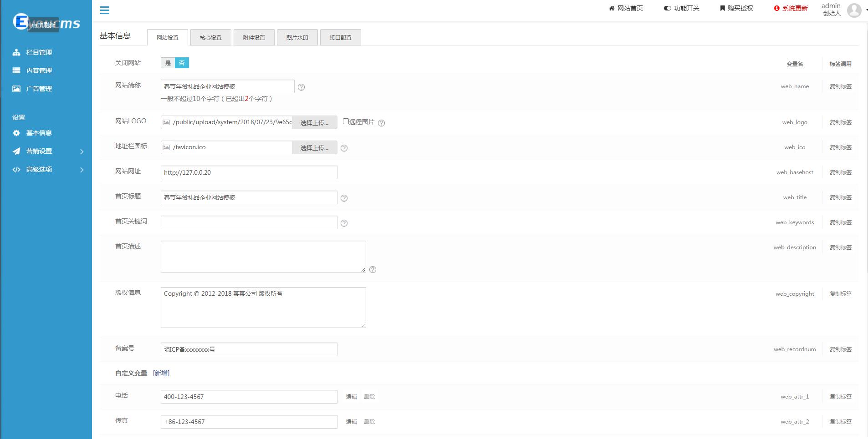The width and height of the screenshot is (868, 439).
Task: Enable the 远程图片 checkbox
Action: point(346,121)
